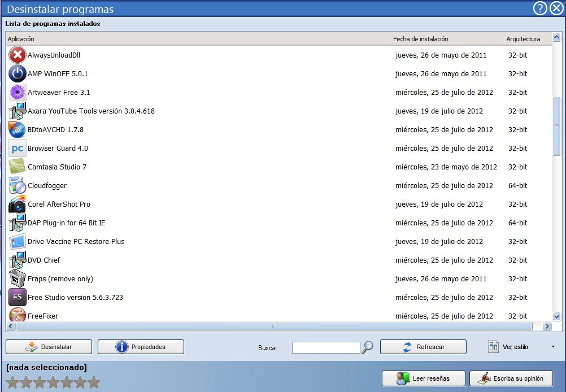The width and height of the screenshot is (566, 392).
Task: Click AlwaysUnloadDll's date jueves, 26 de mayo
Action: coord(441,55)
